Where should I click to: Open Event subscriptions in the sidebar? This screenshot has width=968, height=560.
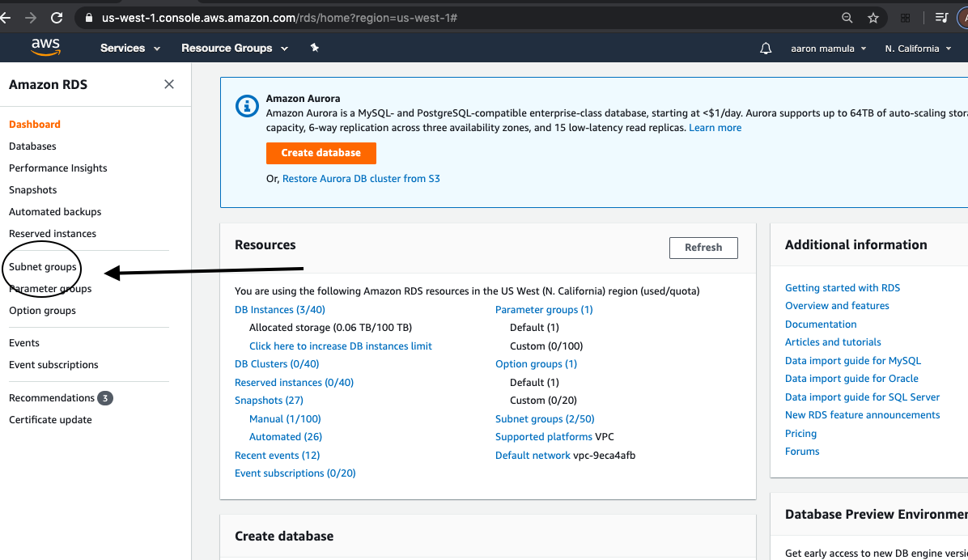click(x=53, y=365)
